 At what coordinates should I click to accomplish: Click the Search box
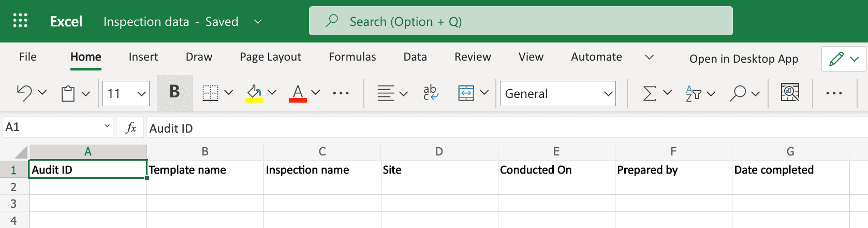point(520,21)
